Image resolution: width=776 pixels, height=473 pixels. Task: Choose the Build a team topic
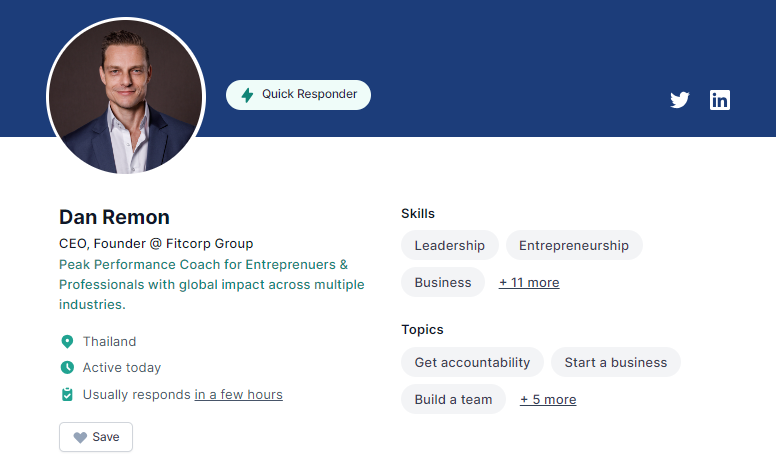[453, 399]
